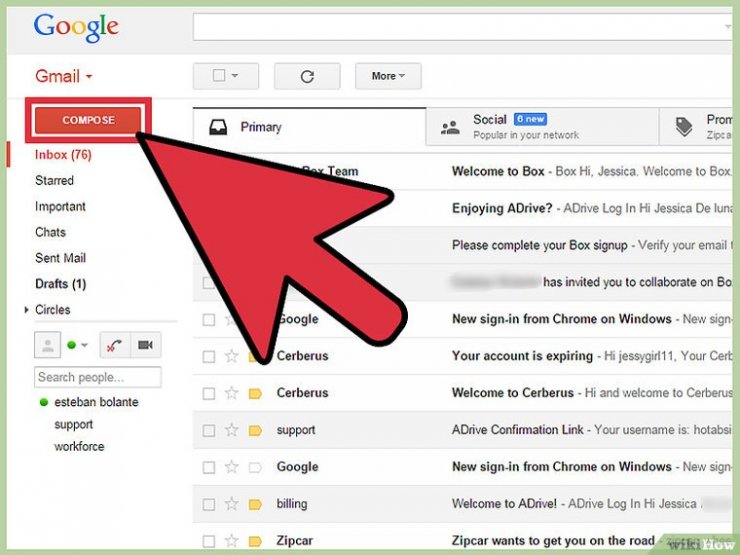
Task: Open chat contact workforce
Action: 79,446
